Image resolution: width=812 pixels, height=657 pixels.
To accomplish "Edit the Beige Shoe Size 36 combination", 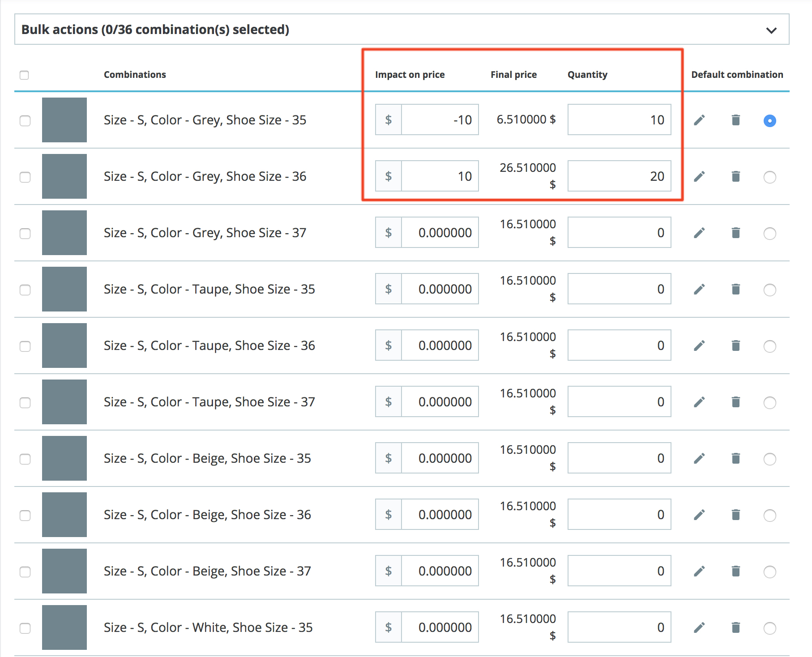I will pyautogui.click(x=699, y=515).
